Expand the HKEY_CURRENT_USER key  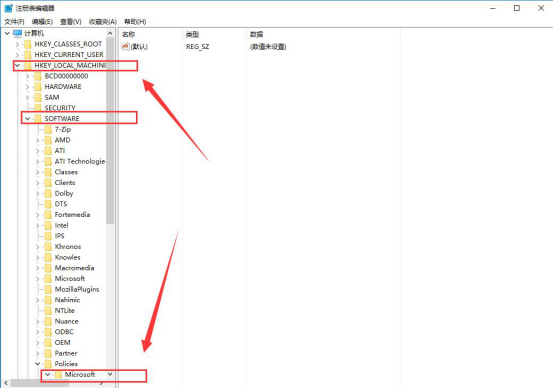tap(17, 55)
